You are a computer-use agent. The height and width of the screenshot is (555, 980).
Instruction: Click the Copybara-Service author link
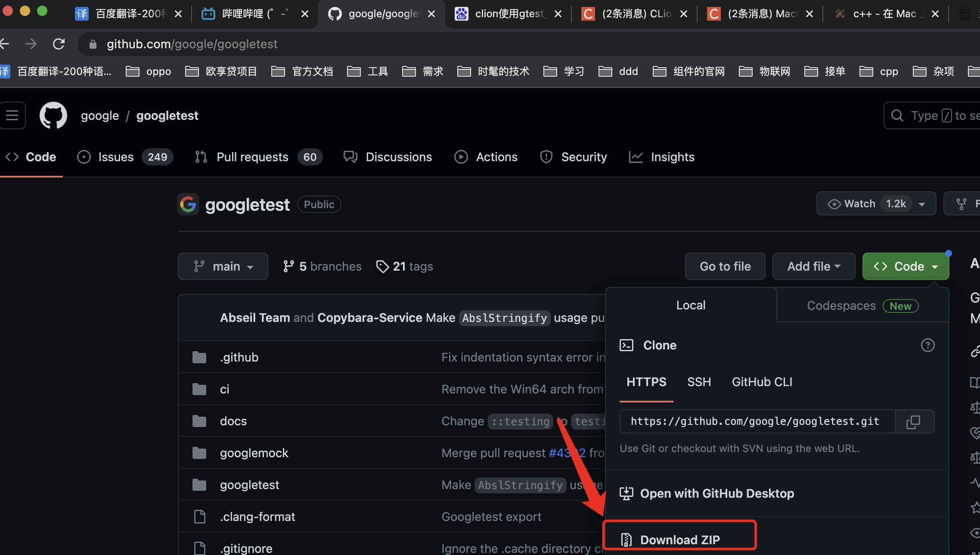point(370,318)
